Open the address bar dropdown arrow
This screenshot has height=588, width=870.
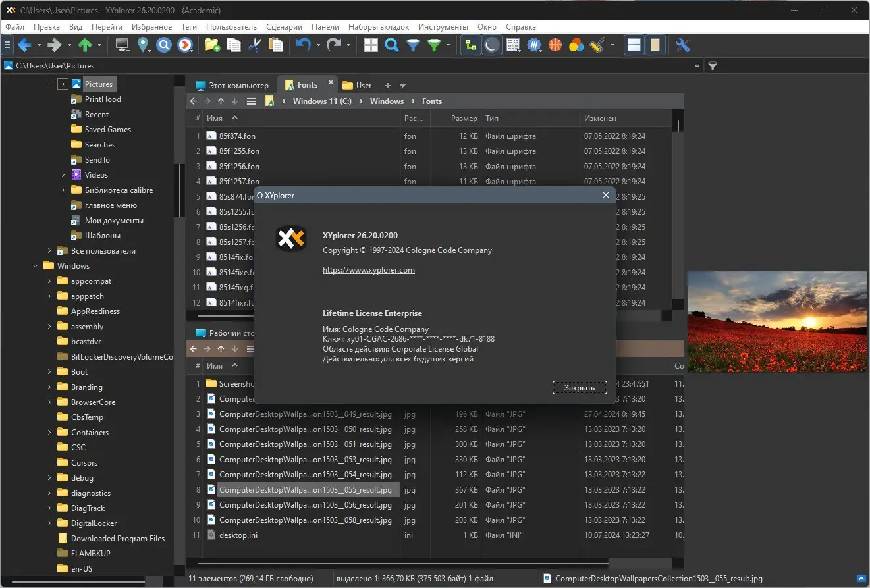[697, 66]
